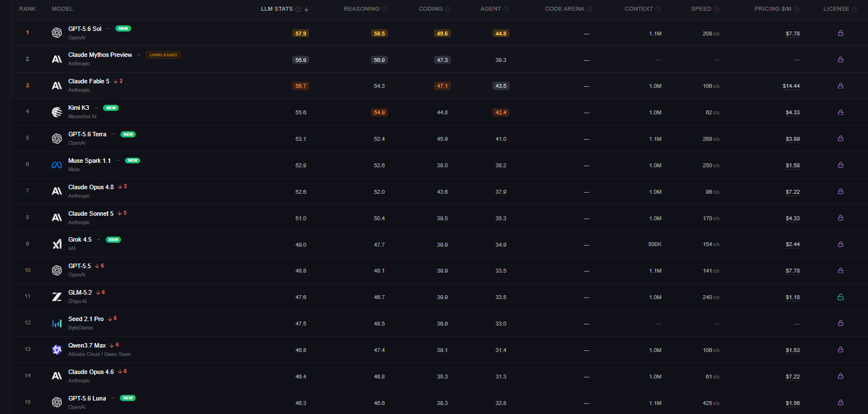Click the Moonshot AI logo beside Kimi K3
The width and height of the screenshot is (868, 414).
coord(57,112)
